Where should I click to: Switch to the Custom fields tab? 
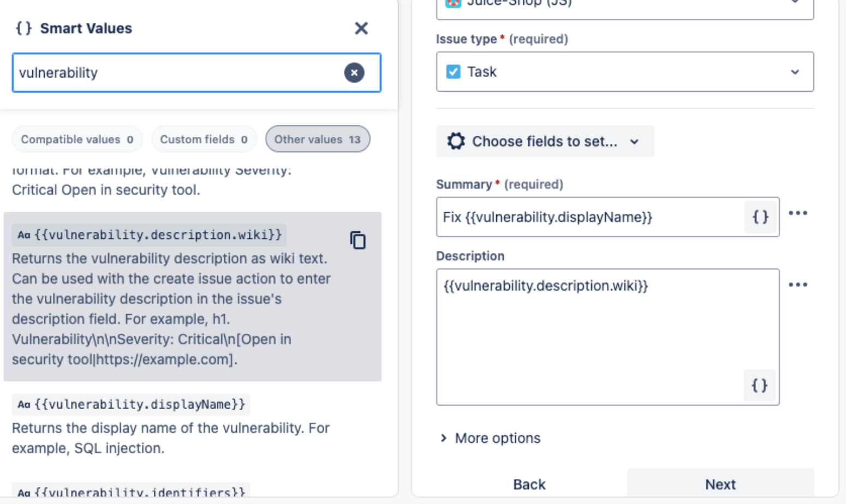[203, 140]
